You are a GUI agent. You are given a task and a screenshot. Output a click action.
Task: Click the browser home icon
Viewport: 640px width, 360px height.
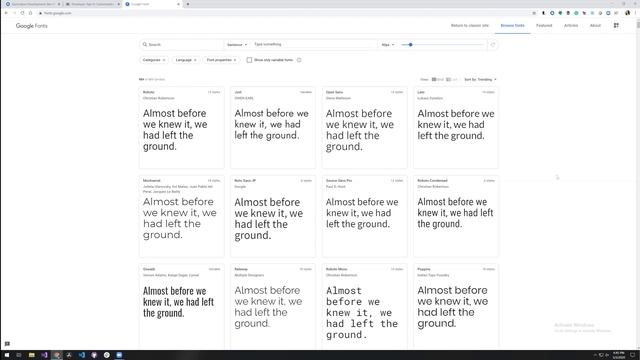(x=30, y=13)
